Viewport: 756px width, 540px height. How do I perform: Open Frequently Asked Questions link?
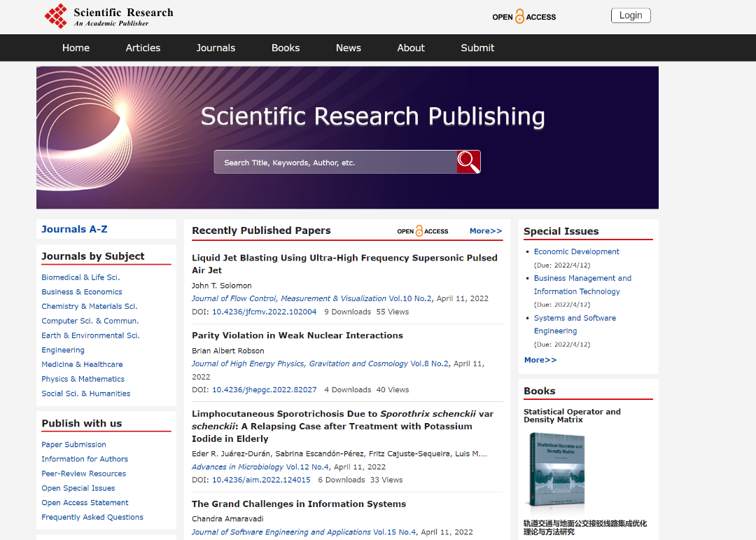coord(92,517)
